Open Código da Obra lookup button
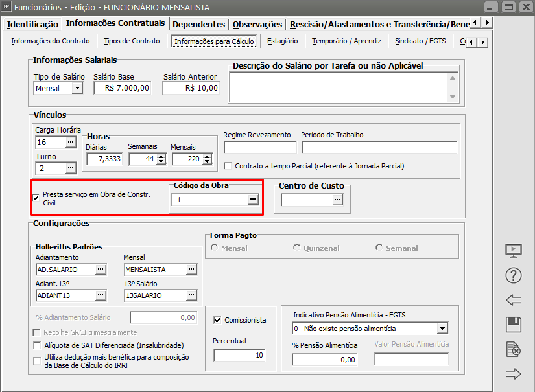Viewport: 535px width, 392px height. pyautogui.click(x=253, y=201)
